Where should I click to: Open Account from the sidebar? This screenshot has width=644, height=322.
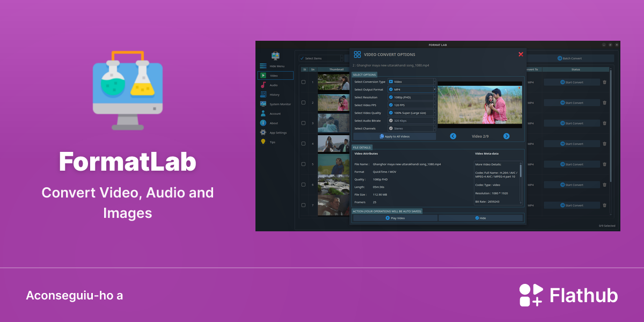[275, 114]
